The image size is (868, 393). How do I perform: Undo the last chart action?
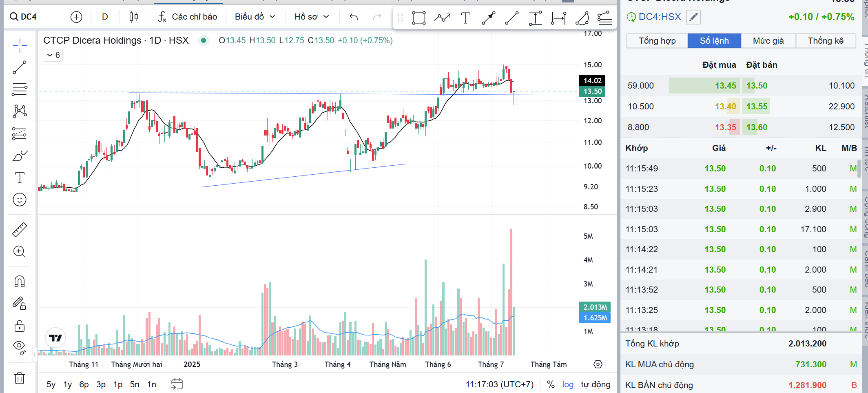pyautogui.click(x=354, y=17)
